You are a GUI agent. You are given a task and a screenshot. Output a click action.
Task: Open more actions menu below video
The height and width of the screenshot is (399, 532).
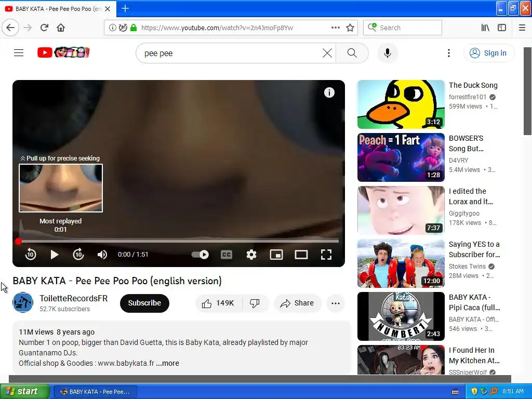pyautogui.click(x=335, y=303)
